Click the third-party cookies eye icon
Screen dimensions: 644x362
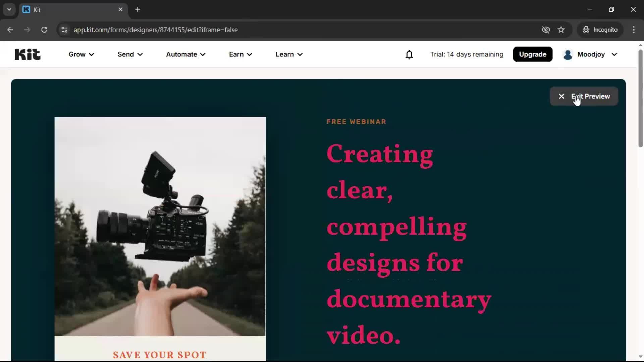(x=546, y=29)
